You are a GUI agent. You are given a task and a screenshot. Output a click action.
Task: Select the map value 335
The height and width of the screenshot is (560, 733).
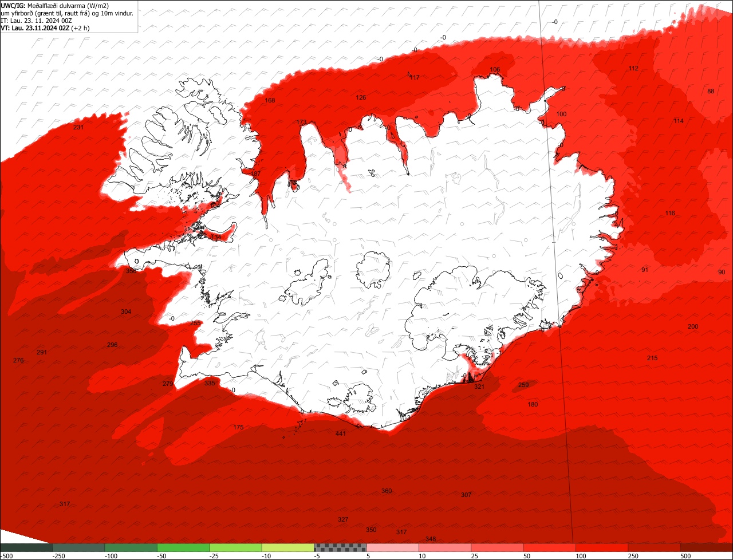(210, 384)
